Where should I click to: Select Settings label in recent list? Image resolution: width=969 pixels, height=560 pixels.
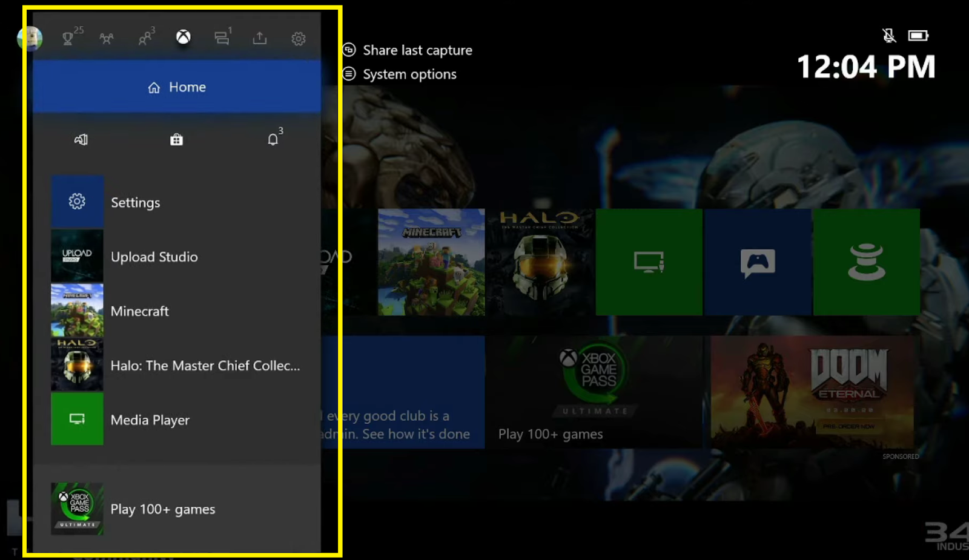pyautogui.click(x=136, y=203)
